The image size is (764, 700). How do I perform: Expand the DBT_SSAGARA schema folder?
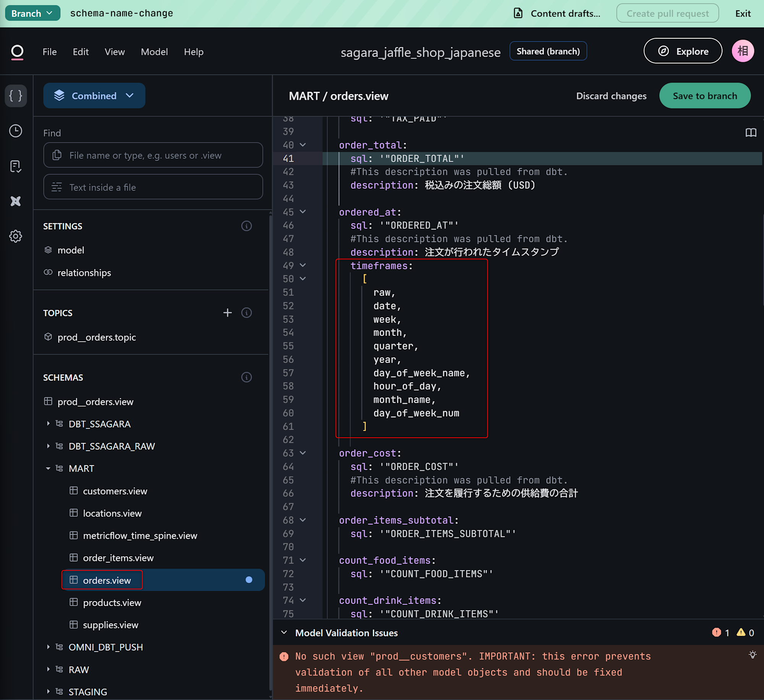tap(48, 424)
